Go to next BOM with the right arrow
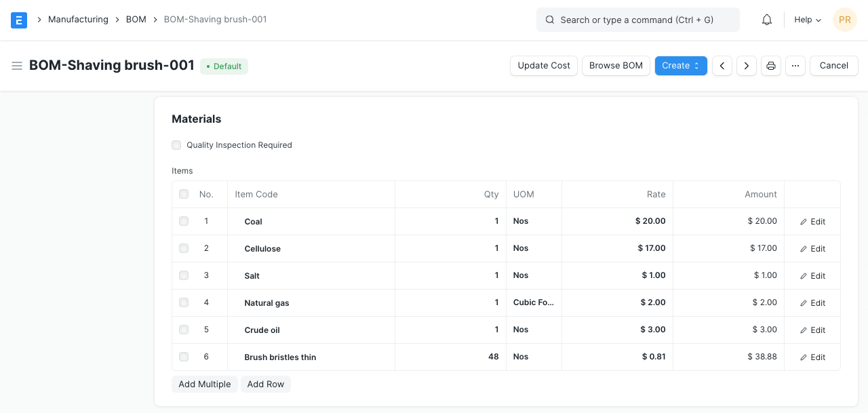Viewport: 868px width, 413px height. tap(746, 66)
